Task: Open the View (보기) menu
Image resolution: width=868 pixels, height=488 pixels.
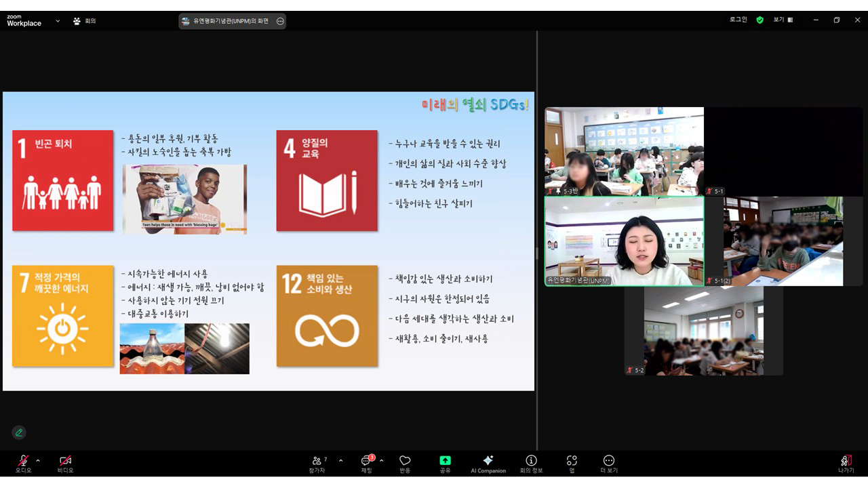Action: click(x=783, y=20)
